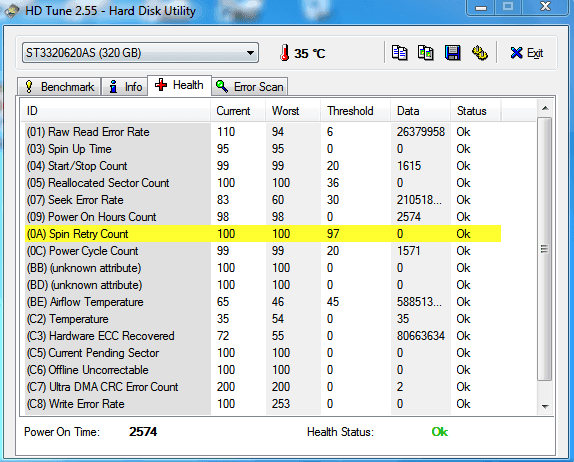Select the Start/Stop Count row

click(x=263, y=166)
